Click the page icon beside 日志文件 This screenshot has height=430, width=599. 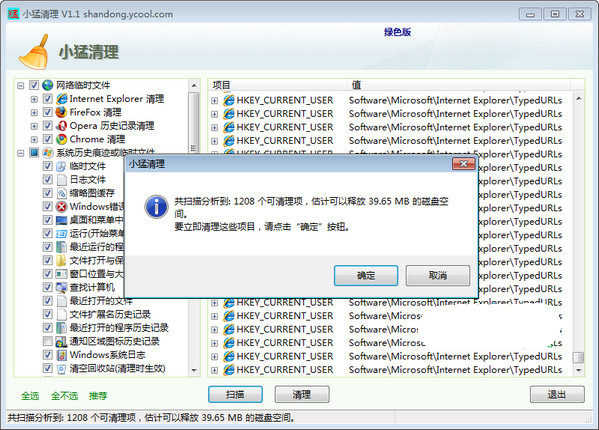click(x=61, y=179)
